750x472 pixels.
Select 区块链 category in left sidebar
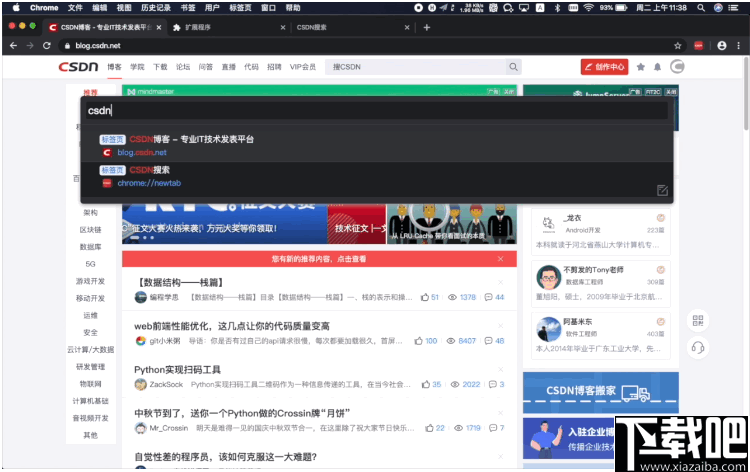coord(90,230)
